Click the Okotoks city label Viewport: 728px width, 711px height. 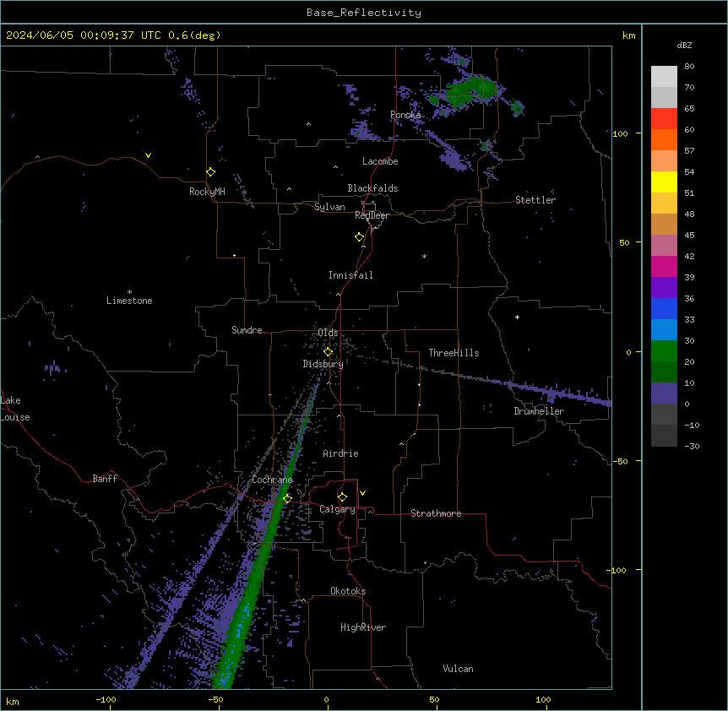[348, 591]
